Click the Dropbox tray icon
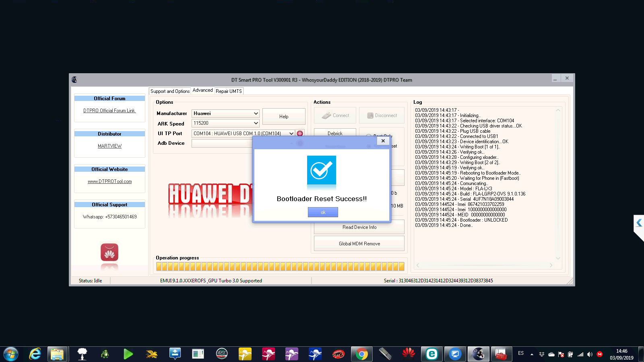The width and height of the screenshot is (644, 362). pyautogui.click(x=542, y=354)
